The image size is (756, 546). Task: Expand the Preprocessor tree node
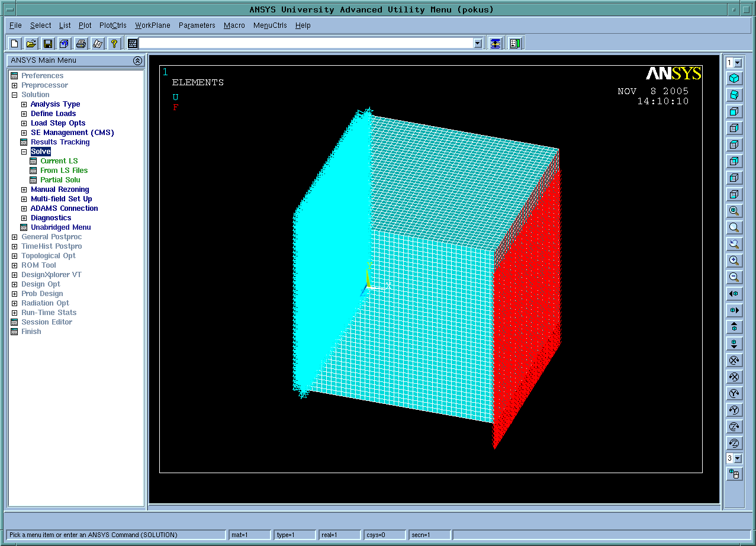(x=14, y=85)
